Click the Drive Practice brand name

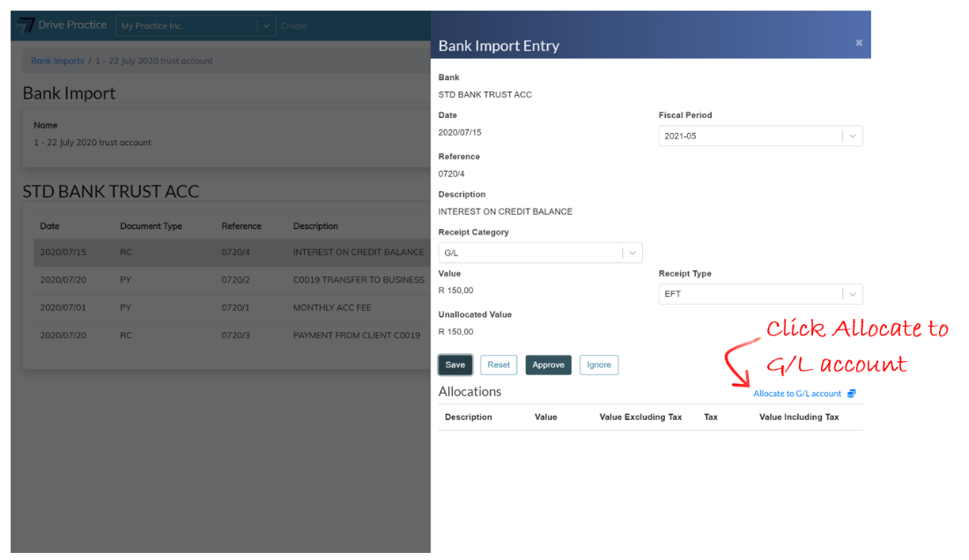(72, 25)
